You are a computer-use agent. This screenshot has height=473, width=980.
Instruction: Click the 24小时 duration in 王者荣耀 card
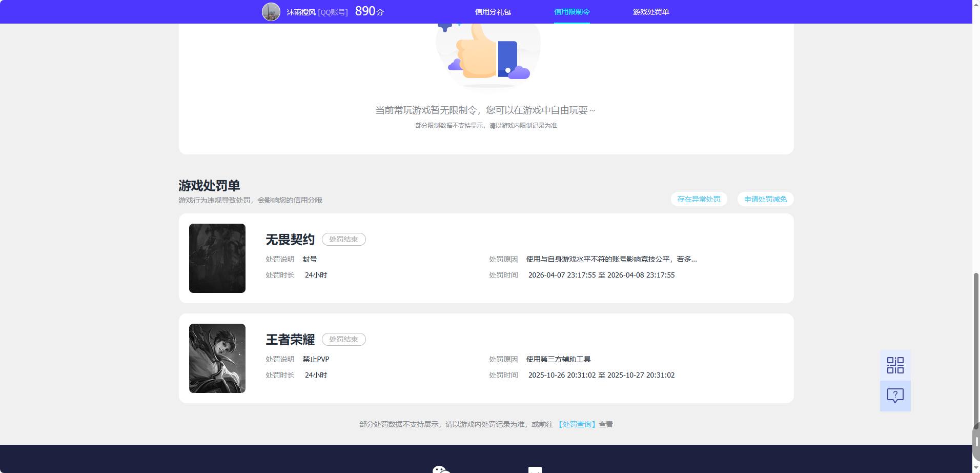pyautogui.click(x=316, y=375)
